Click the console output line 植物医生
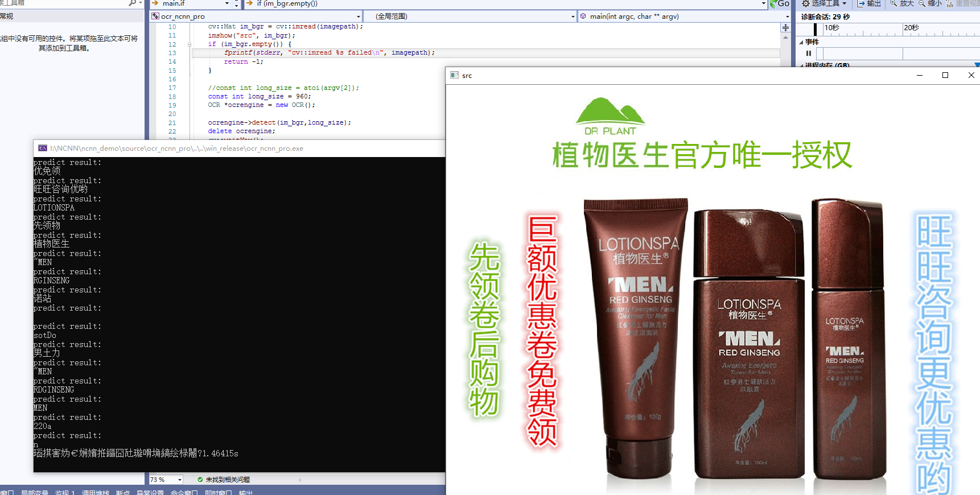Image resolution: width=980 pixels, height=495 pixels. click(51, 244)
